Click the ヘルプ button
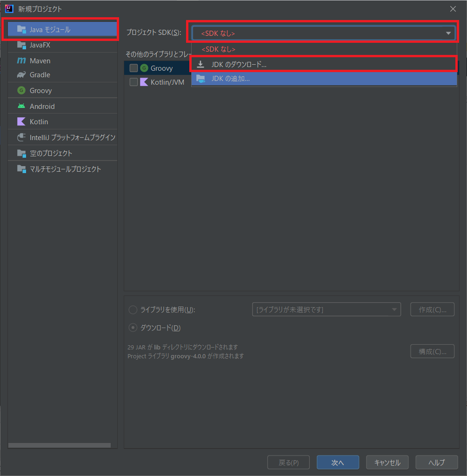Screen dimensions: 467x476 click(x=437, y=463)
